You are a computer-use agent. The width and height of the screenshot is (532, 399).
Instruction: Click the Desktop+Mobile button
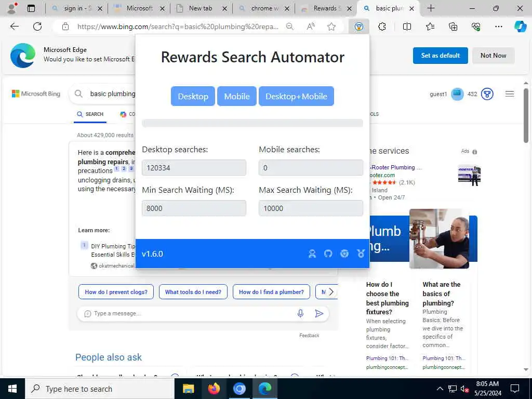pyautogui.click(x=296, y=96)
